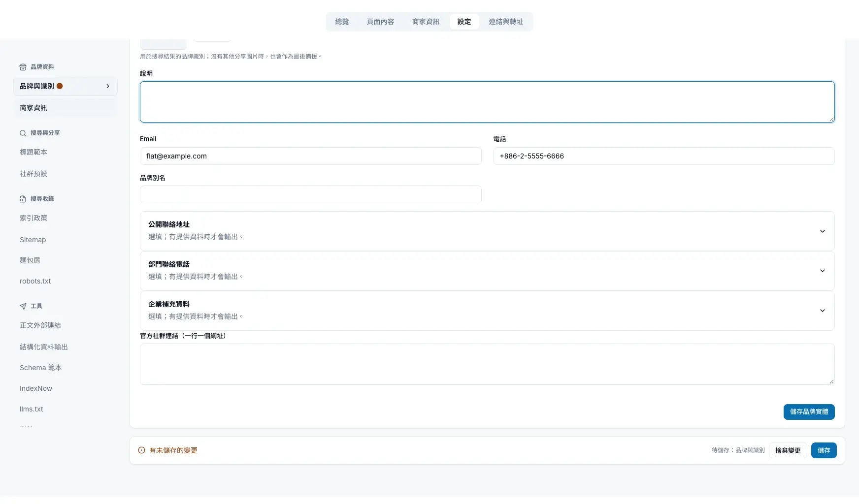Click the magnifier icon beside 搜尋與分享
The height and width of the screenshot is (504, 859).
tap(23, 133)
